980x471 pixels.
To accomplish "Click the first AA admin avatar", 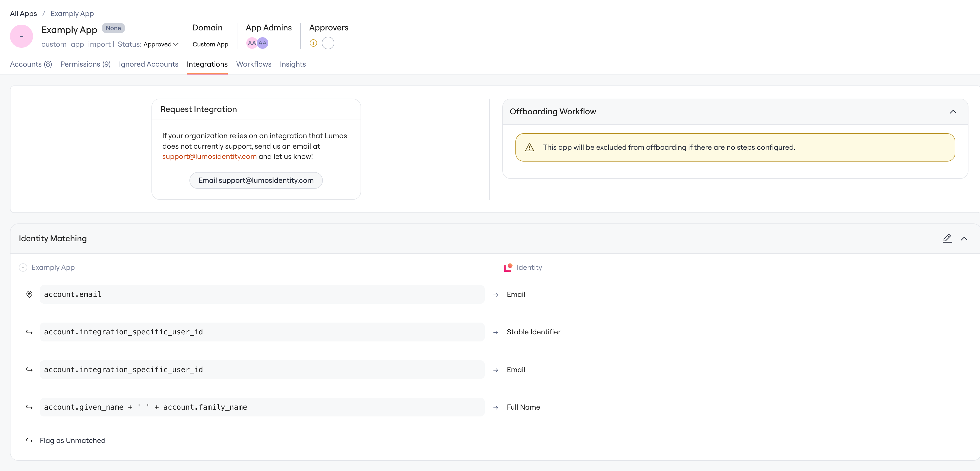I will click(x=252, y=43).
